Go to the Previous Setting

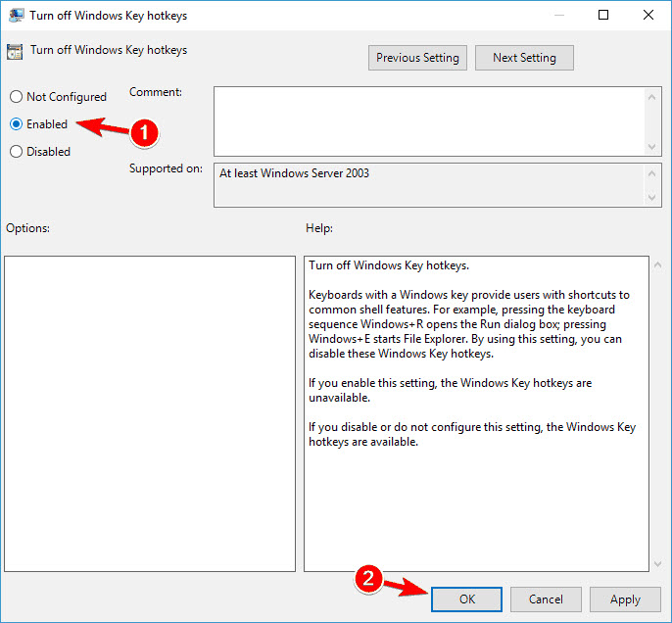(417, 58)
